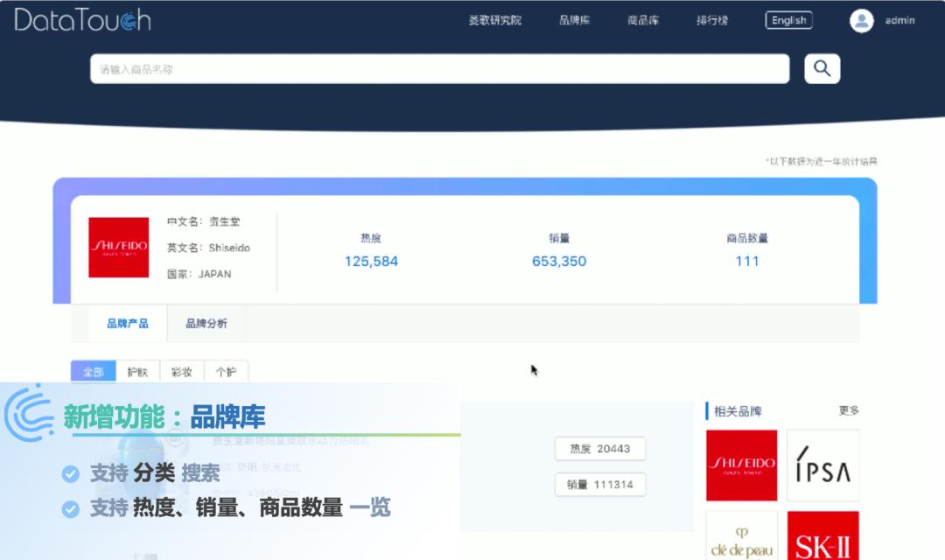Screen dimensions: 945x560
Task: Click the 热度 20443 badge
Action: coord(600,448)
